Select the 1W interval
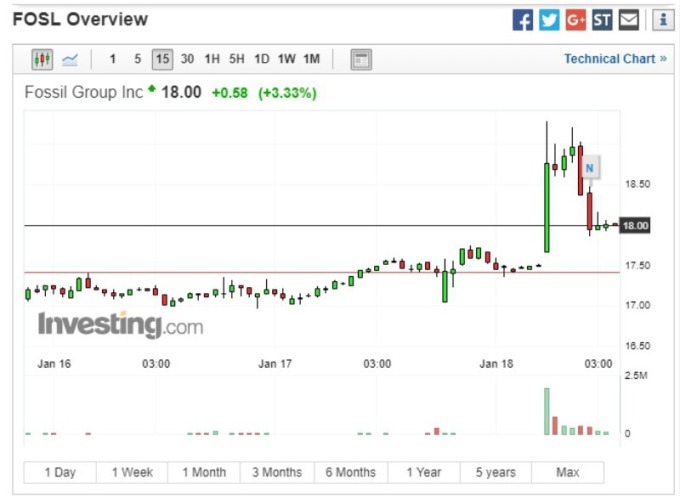 [286, 59]
